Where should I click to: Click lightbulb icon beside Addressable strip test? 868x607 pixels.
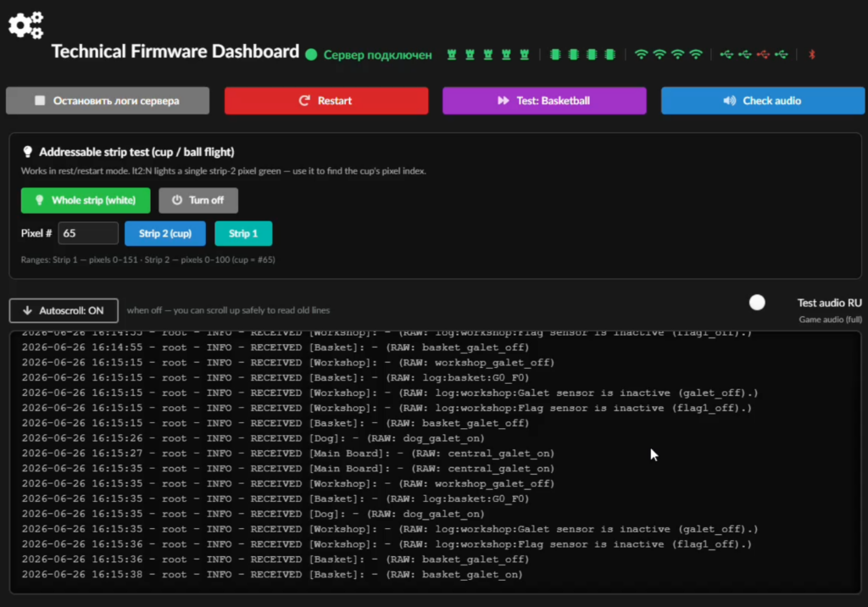(x=28, y=152)
